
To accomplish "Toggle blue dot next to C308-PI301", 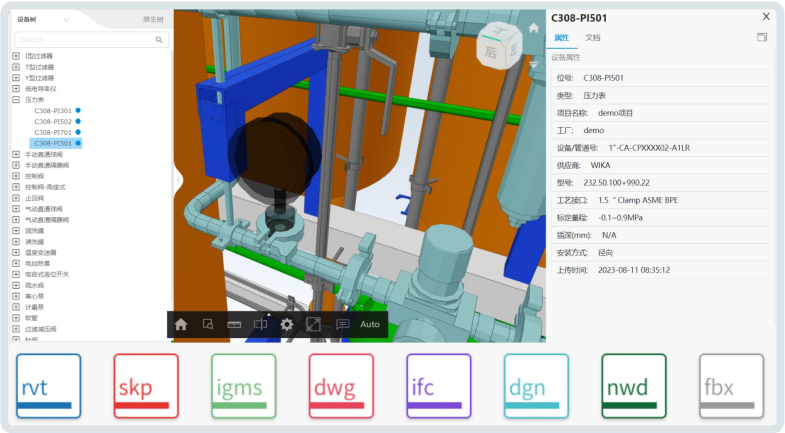I will tap(78, 110).
